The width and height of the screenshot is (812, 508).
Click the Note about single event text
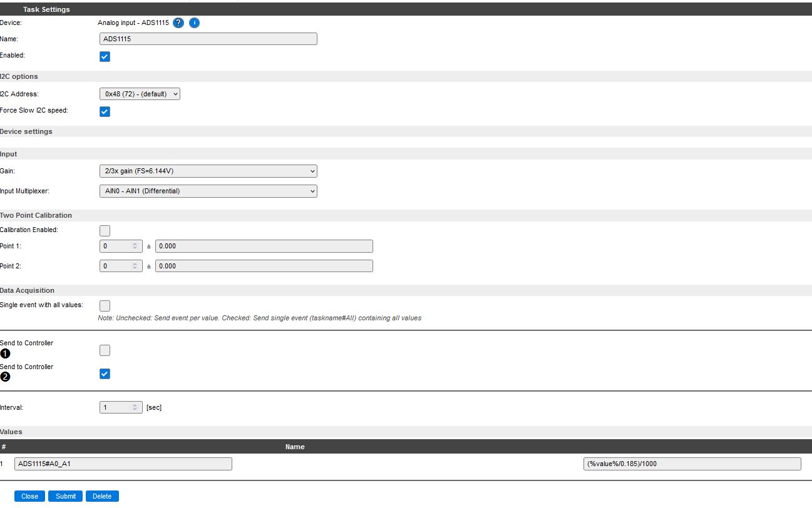point(260,318)
